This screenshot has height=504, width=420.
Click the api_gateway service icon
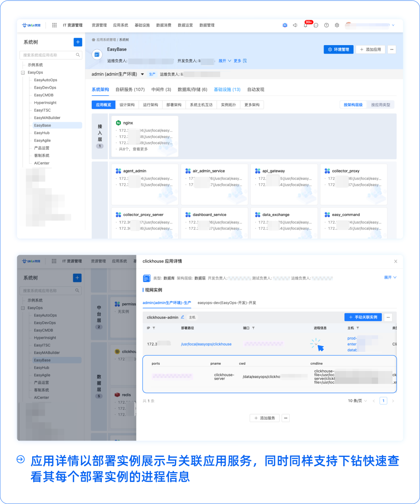point(257,171)
